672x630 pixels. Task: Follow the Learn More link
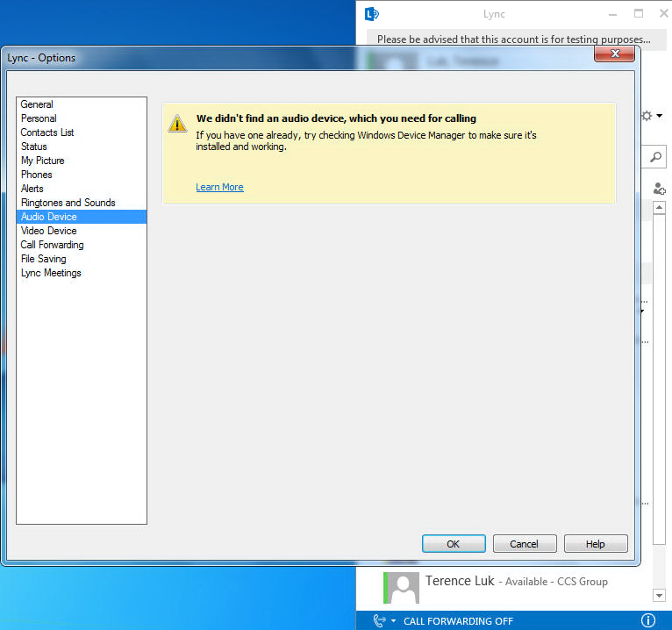pos(219,187)
